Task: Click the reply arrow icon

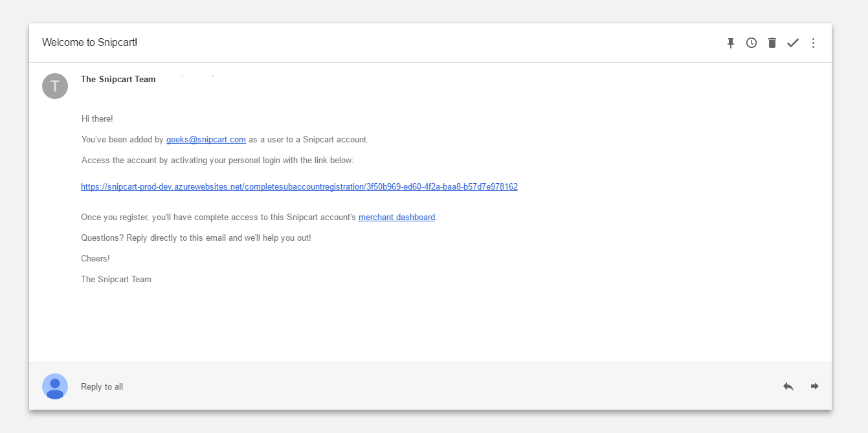Action: point(788,386)
